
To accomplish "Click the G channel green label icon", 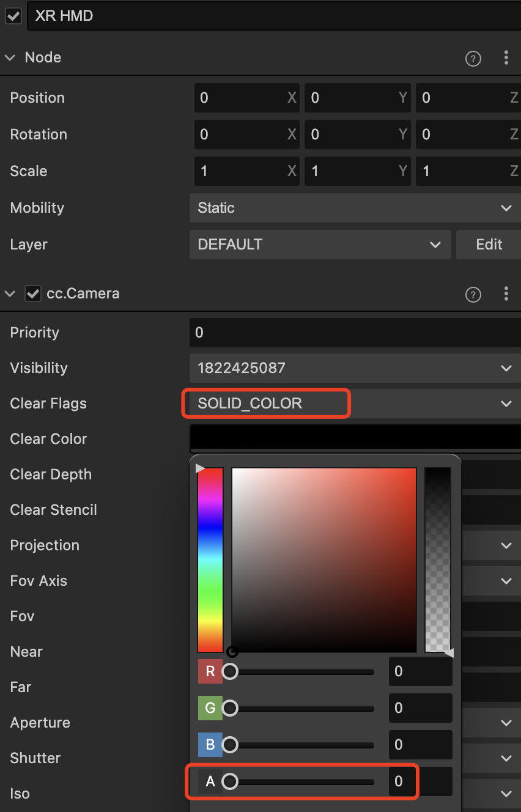I will [x=210, y=708].
